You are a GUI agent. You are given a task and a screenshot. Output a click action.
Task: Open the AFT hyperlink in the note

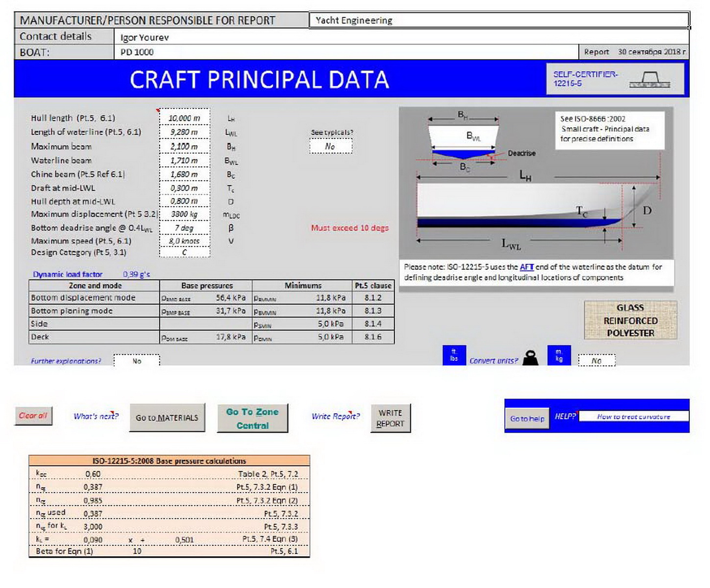click(526, 267)
